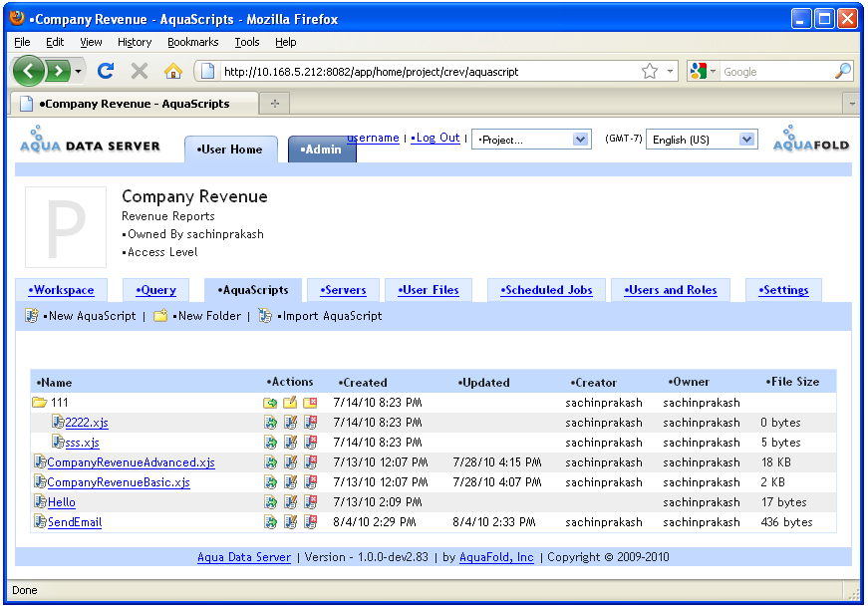Click the 111 folder icon
The image size is (868, 608).
coord(39,403)
